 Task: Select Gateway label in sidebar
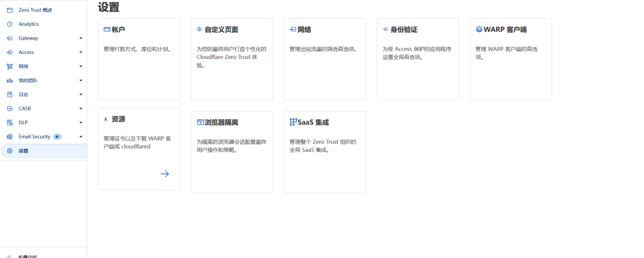click(28, 38)
